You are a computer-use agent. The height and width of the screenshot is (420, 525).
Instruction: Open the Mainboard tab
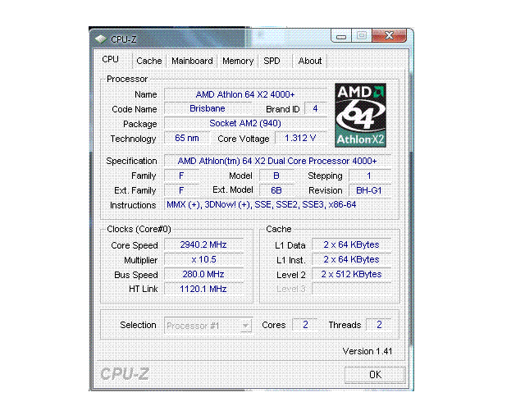(x=192, y=61)
